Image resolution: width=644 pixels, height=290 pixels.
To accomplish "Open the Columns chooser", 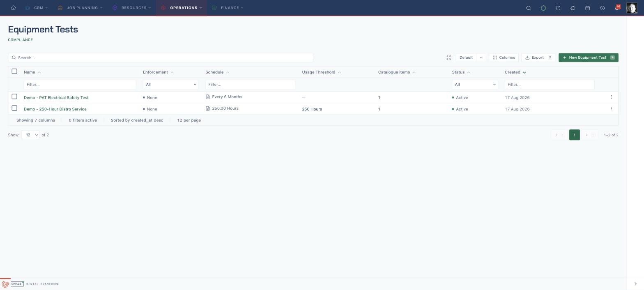I will pos(504,58).
